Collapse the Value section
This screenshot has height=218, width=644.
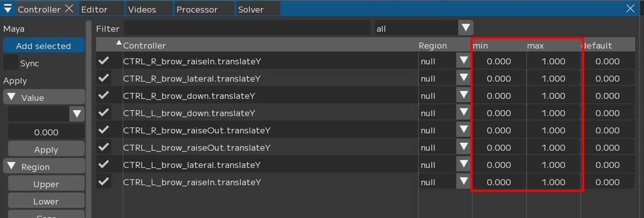coord(12,98)
